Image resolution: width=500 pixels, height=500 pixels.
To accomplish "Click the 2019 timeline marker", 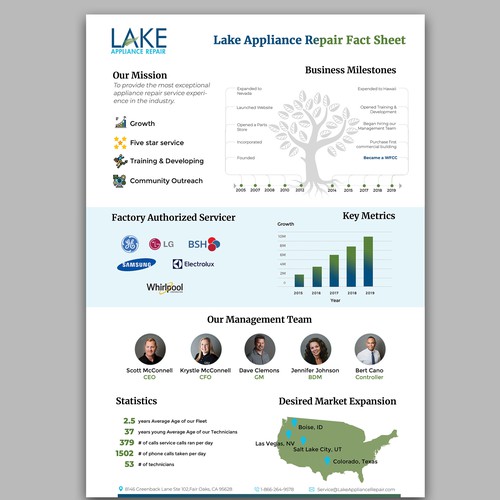I will point(392,186).
